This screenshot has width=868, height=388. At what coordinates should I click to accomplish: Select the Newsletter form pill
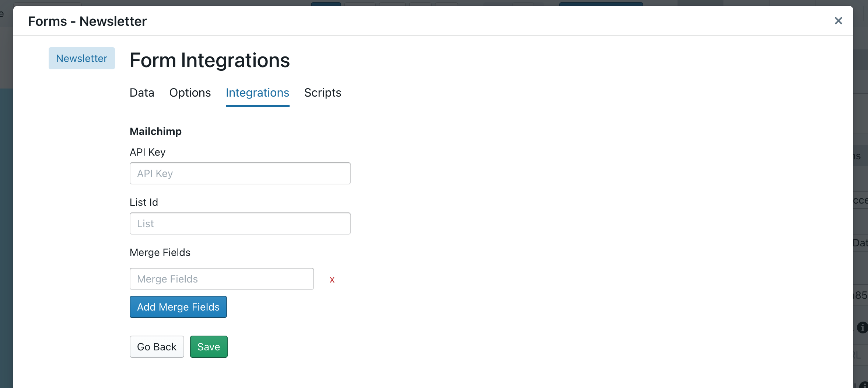pos(82,58)
